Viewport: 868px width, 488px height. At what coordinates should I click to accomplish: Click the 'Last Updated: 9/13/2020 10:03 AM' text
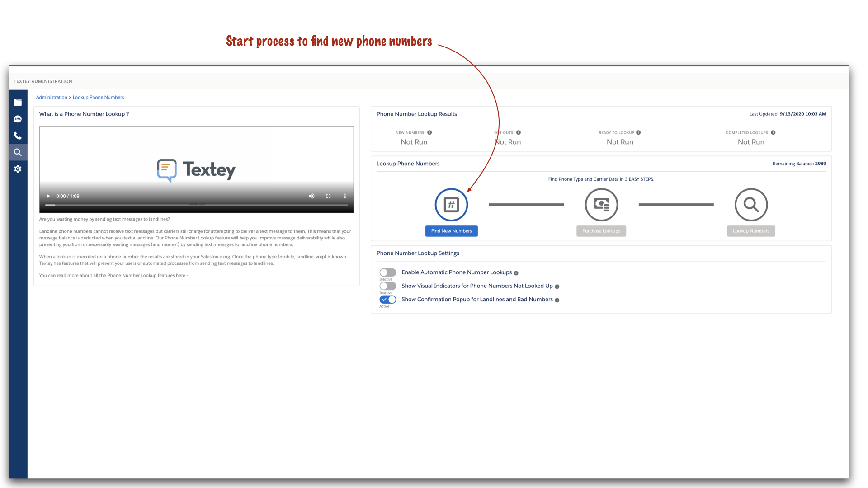point(788,114)
